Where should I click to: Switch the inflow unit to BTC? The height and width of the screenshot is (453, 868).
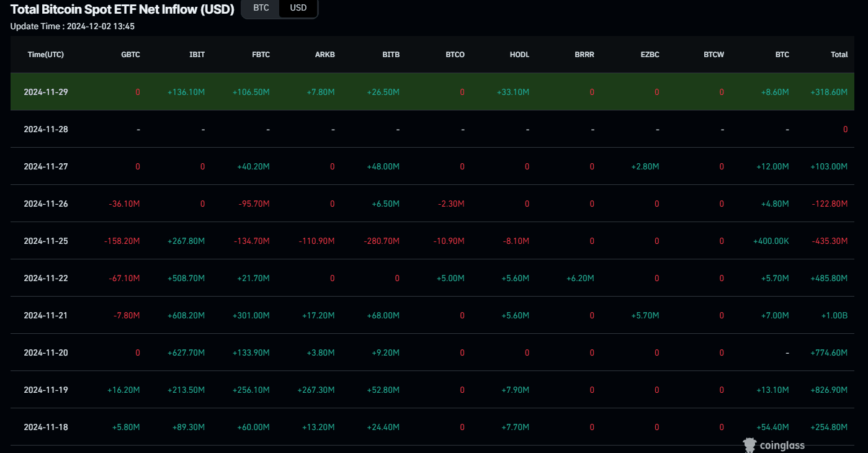(261, 9)
